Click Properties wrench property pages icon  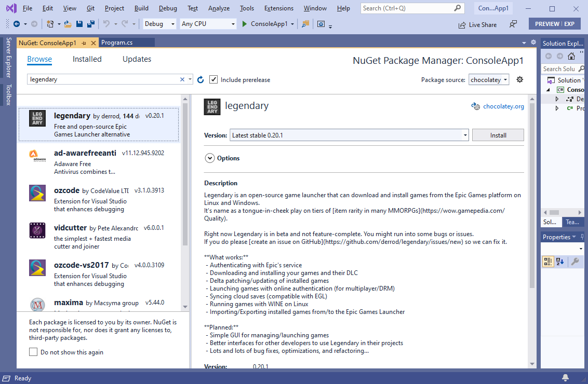[x=574, y=262]
